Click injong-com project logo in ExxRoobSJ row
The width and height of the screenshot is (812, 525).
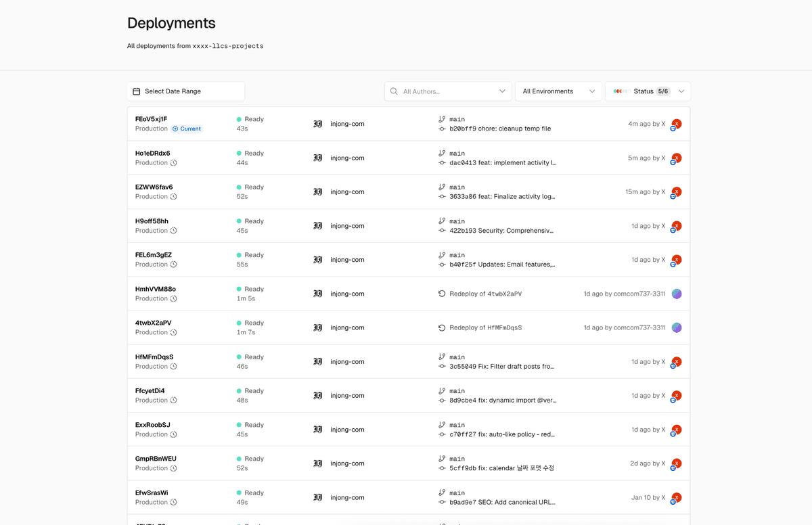318,430
